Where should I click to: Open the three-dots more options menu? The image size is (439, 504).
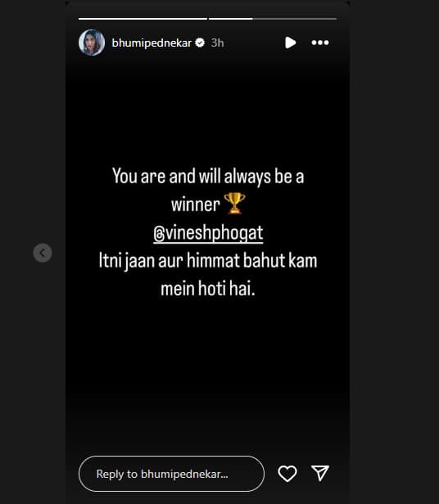320,43
